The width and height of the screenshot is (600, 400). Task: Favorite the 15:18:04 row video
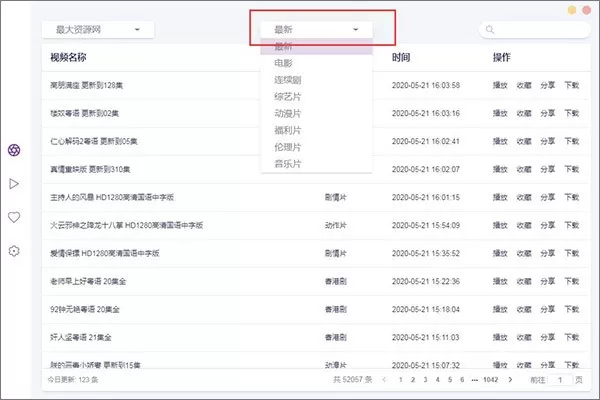point(524,309)
